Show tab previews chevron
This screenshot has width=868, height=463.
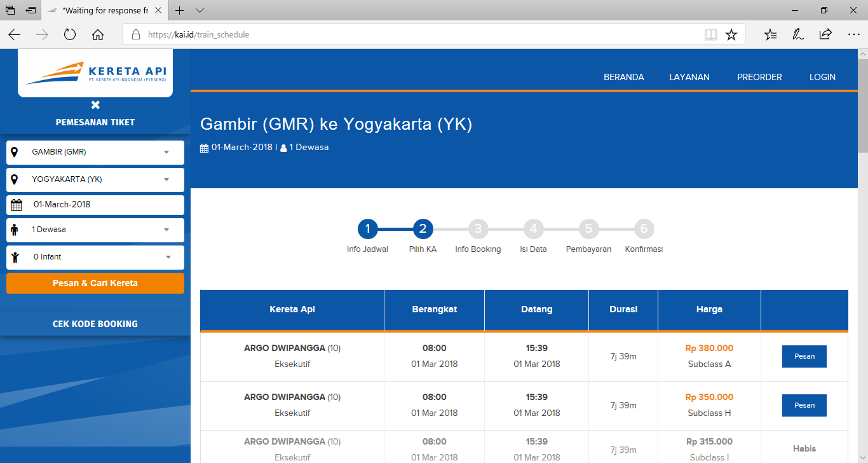click(200, 10)
